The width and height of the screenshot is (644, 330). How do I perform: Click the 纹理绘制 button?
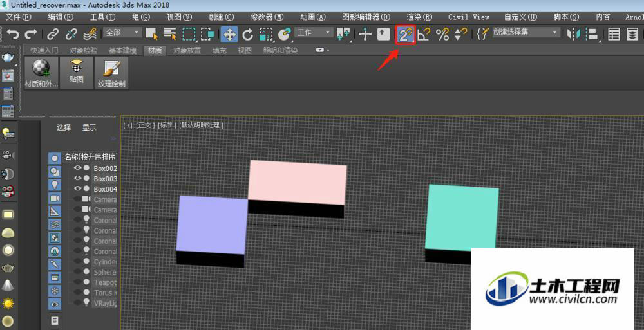click(111, 73)
